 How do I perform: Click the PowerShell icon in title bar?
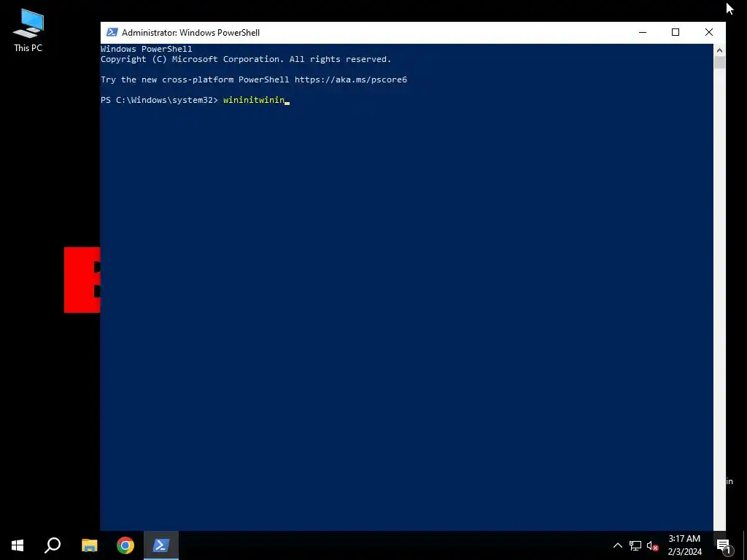112,32
